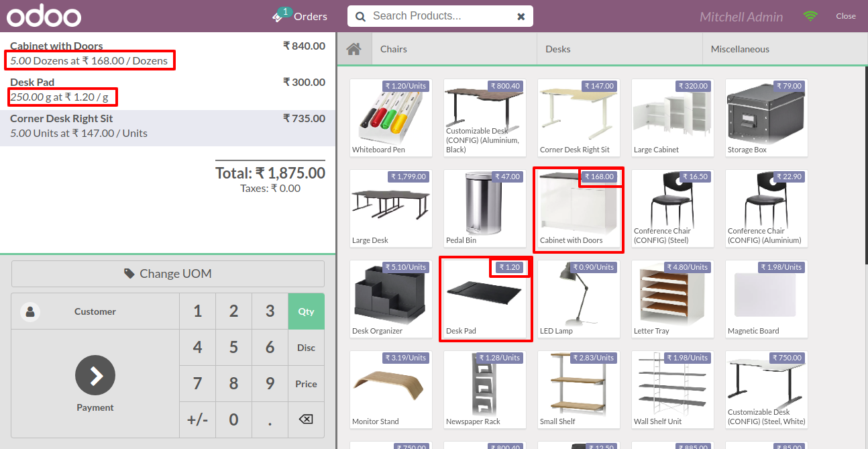Click numpad digit 3
The image size is (868, 449).
(270, 311)
